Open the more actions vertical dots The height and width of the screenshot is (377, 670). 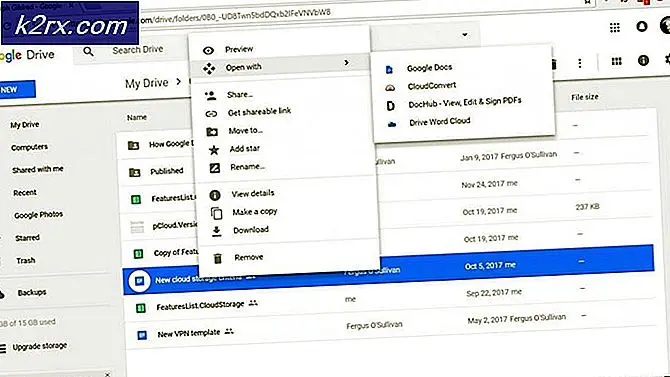tap(580, 63)
